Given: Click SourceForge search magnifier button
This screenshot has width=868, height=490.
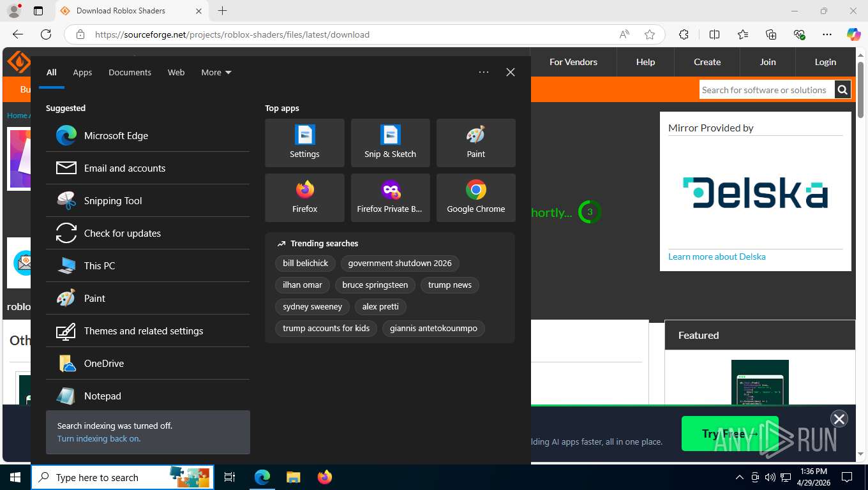Looking at the screenshot, I should pyautogui.click(x=842, y=90).
